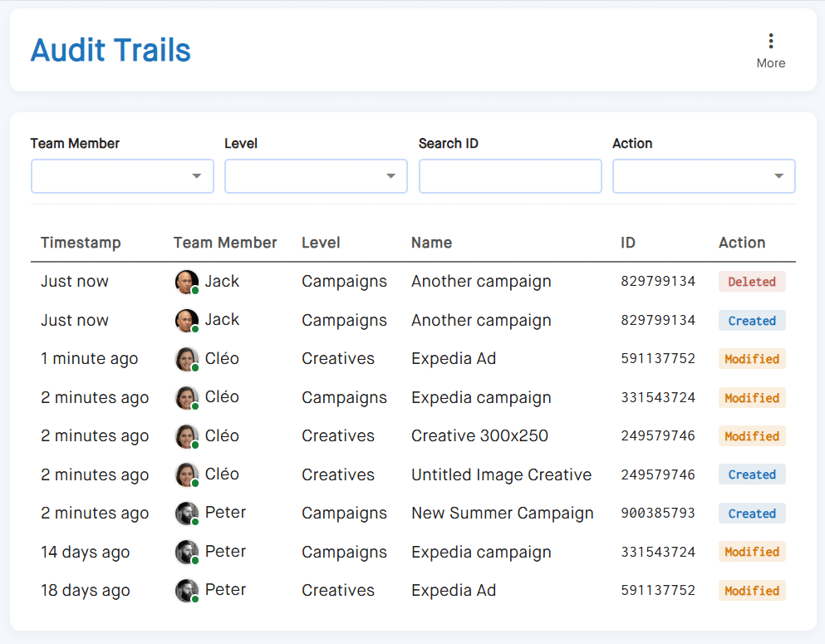The height and width of the screenshot is (644, 825).
Task: Click Peter's avatar in the 18 days ago row
Action: click(x=187, y=591)
